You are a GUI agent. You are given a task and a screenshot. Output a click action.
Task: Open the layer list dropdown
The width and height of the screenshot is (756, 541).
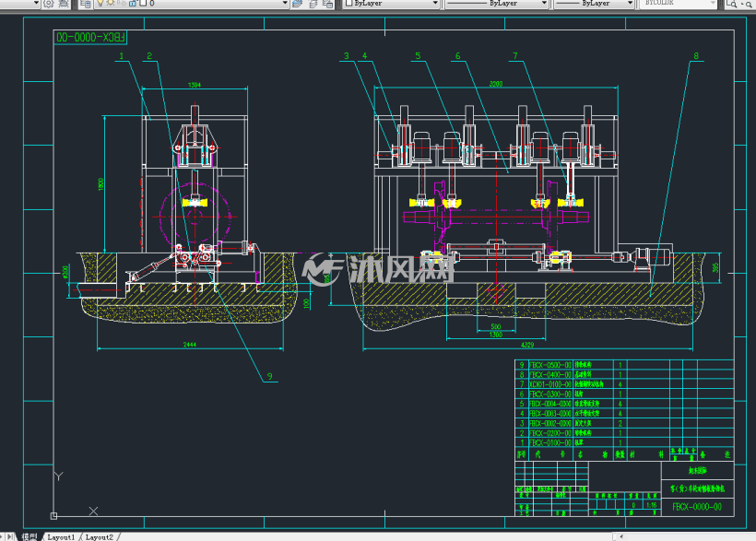285,4
